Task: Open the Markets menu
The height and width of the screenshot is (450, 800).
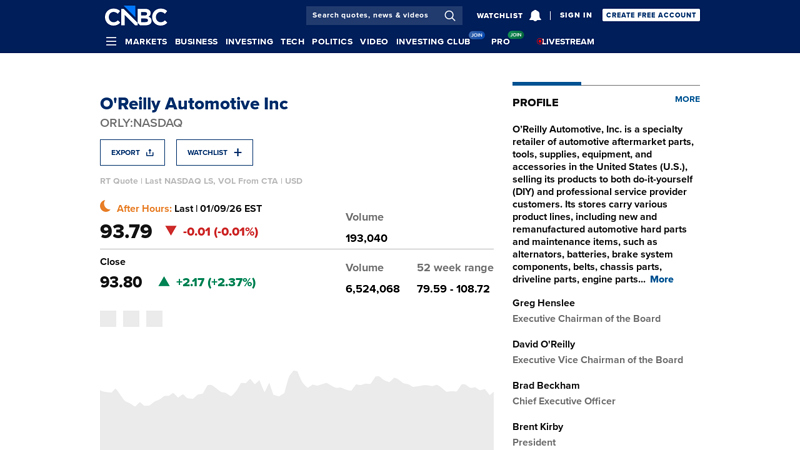Action: (146, 41)
